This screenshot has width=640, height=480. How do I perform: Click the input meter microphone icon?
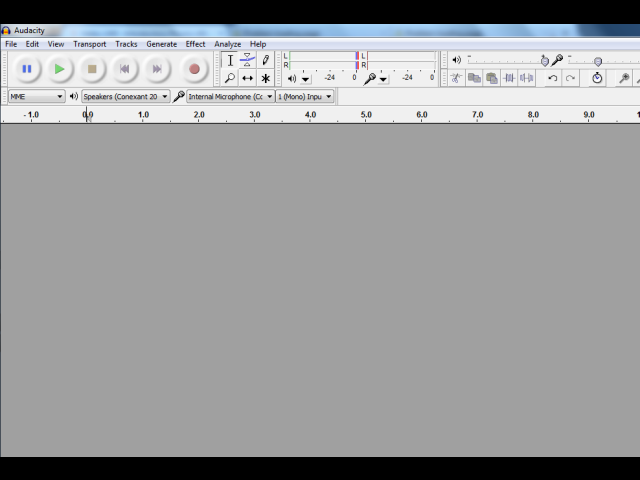pos(370,78)
